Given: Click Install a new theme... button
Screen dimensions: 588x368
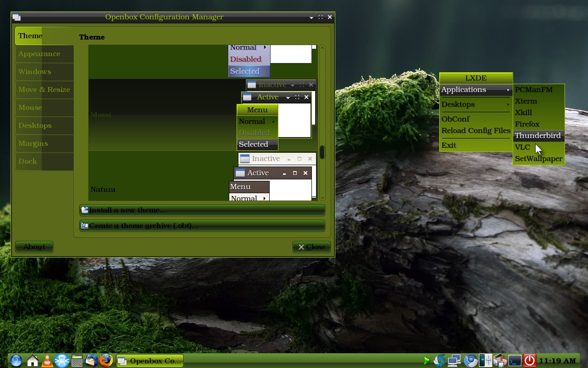Looking at the screenshot, I should pyautogui.click(x=202, y=210).
